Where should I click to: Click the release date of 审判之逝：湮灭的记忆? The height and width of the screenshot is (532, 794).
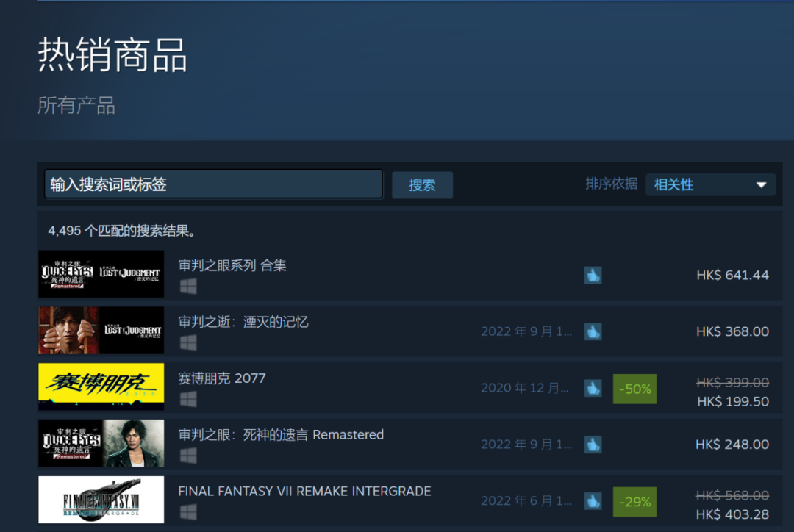point(526,331)
